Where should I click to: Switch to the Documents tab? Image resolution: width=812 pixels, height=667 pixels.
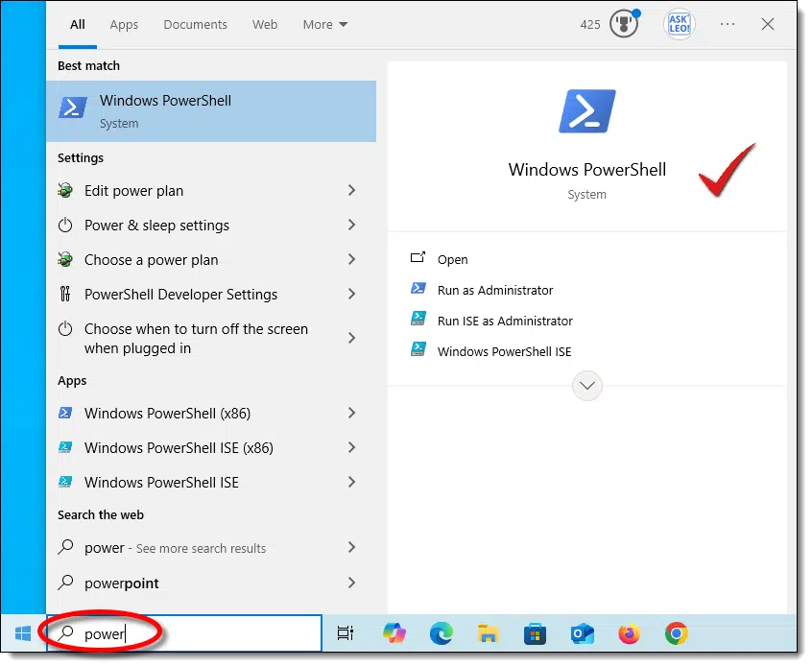pyautogui.click(x=196, y=25)
